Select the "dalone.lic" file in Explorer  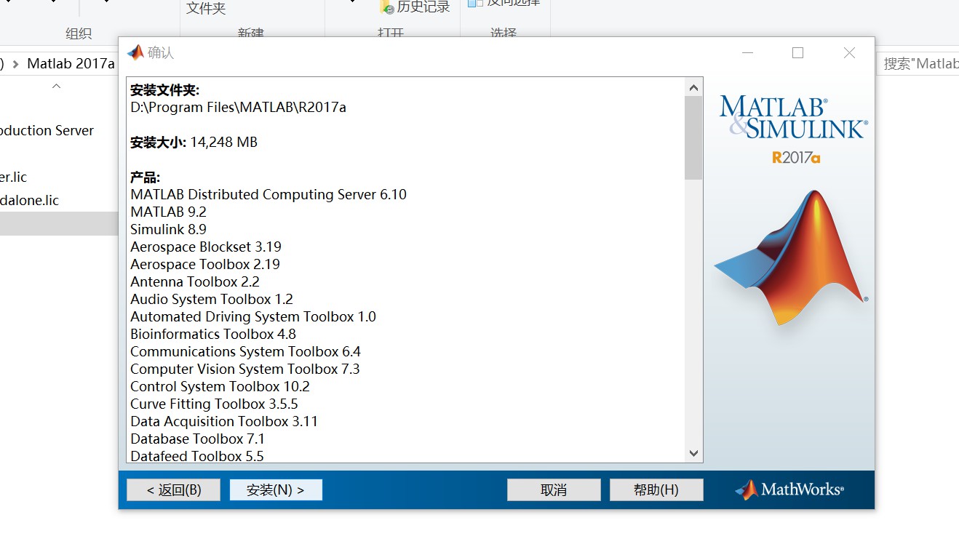click(30, 201)
